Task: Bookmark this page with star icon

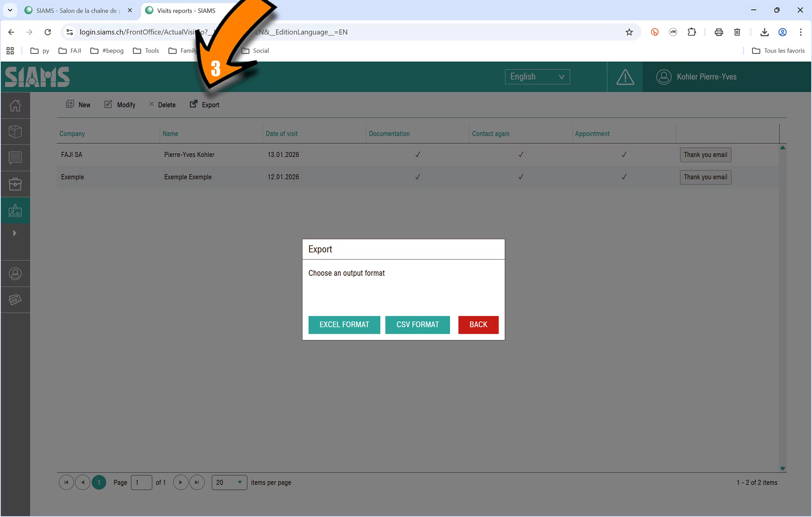Action: (x=629, y=32)
